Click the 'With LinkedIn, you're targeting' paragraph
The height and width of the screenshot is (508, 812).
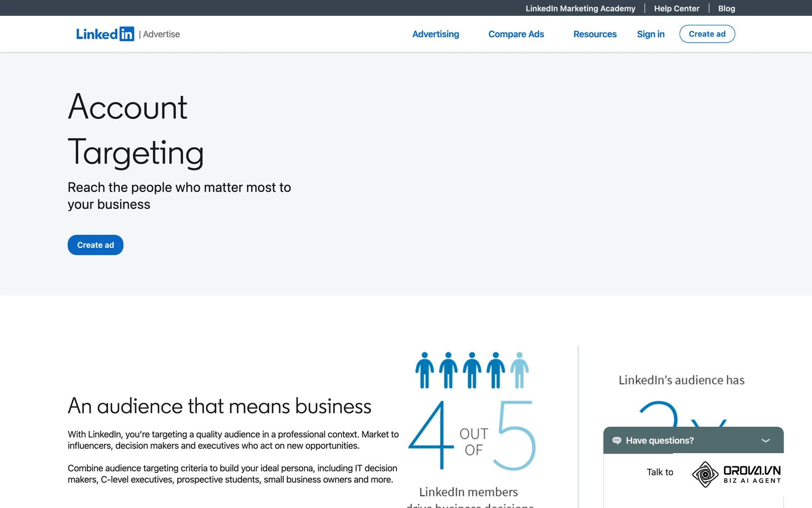click(x=233, y=440)
